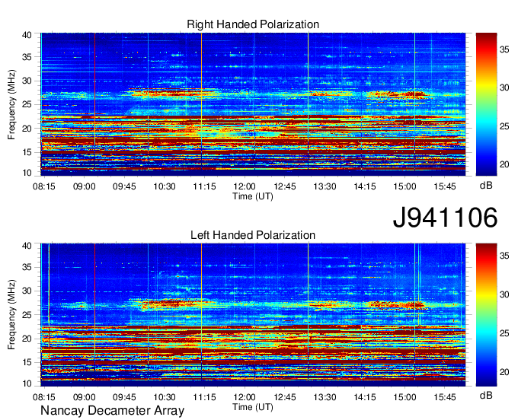Click the 25 MHz tick of Left Handed plot
The width and height of the screenshot is (518, 420).
pyautogui.click(x=27, y=315)
